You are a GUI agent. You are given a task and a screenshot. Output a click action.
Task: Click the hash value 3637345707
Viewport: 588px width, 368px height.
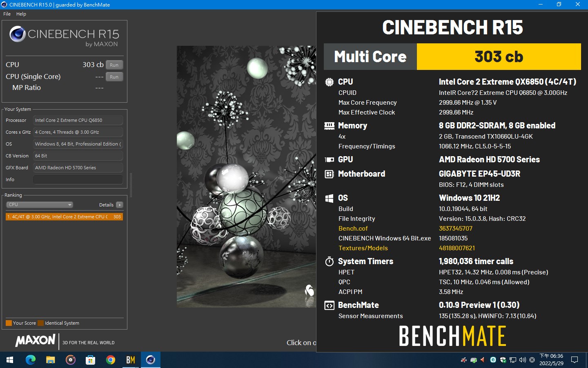[456, 229]
